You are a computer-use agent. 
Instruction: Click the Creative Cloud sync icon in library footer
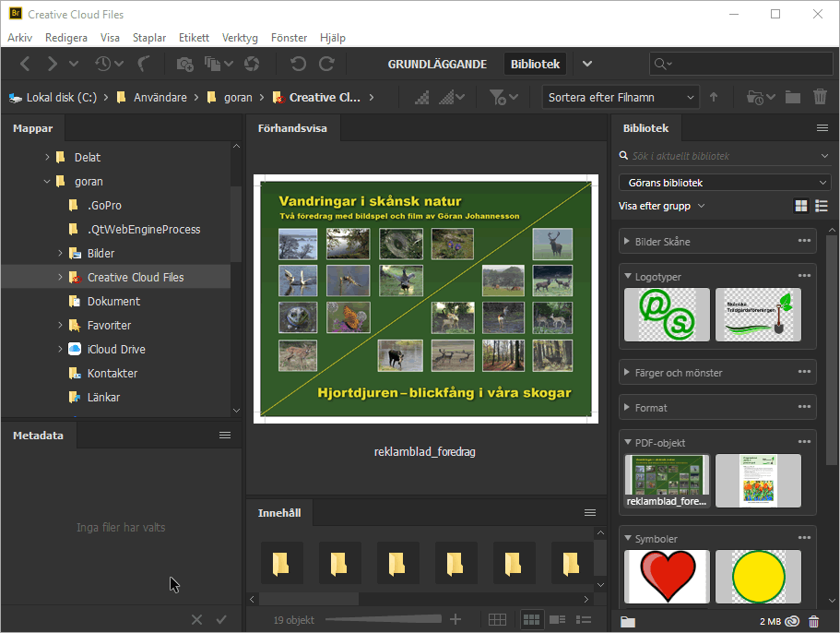[790, 622]
